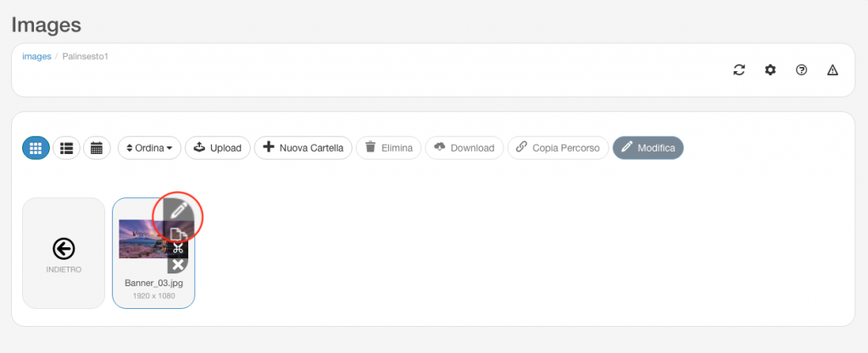868x353 pixels.
Task: Click the refresh icon in the breadcrumb bar
Action: (x=739, y=70)
